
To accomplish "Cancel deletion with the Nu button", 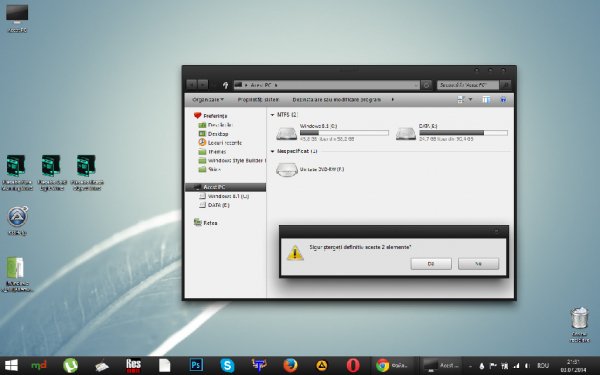I will pyautogui.click(x=478, y=264).
